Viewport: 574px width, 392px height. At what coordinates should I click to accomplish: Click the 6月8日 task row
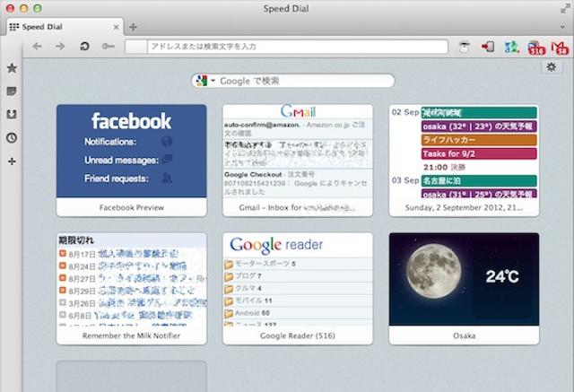pos(132,315)
